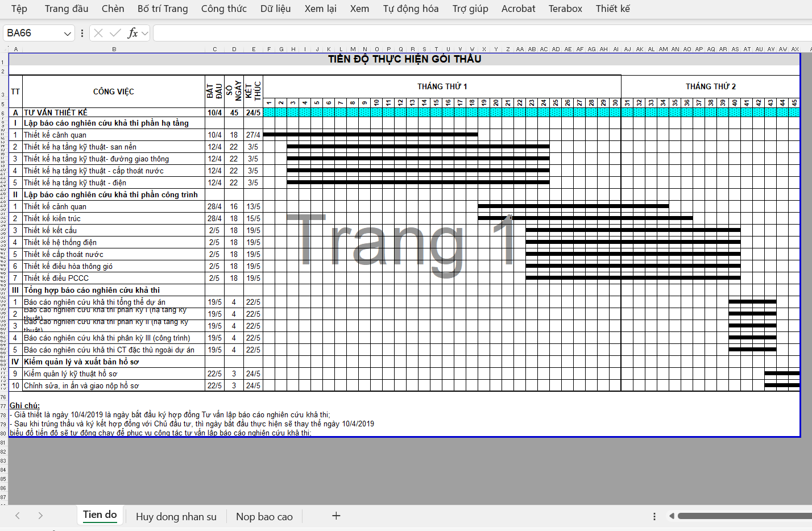Viewport: 812px width, 531px height.
Task: Switch to the Nop bao cao sheet
Action: coord(264,516)
